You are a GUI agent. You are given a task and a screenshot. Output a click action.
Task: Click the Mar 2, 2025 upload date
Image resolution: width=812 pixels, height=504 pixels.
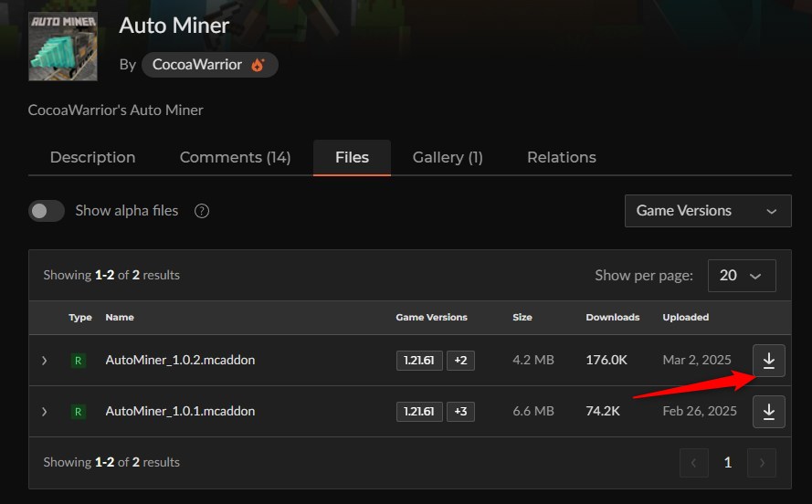[x=697, y=360]
